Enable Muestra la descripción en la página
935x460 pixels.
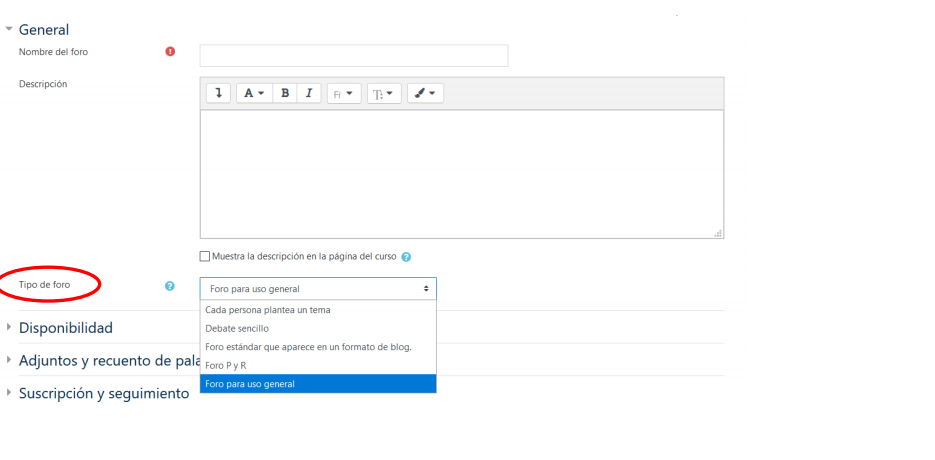pyautogui.click(x=206, y=256)
